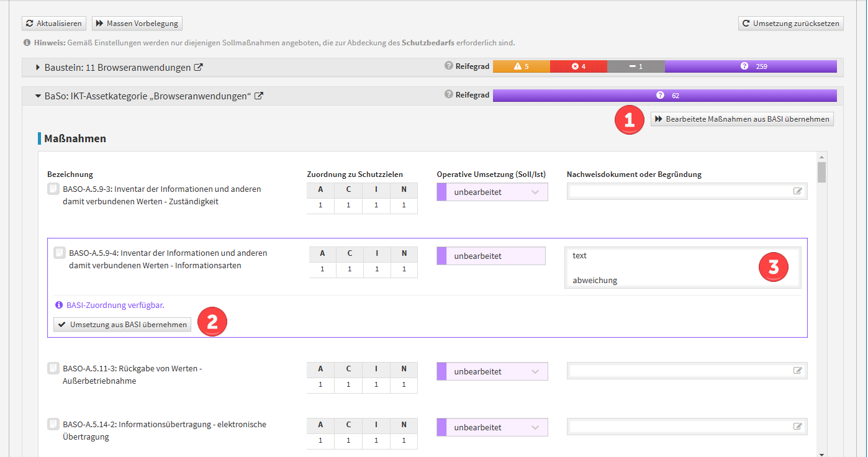Open external link icon beside Baustein 11 Browseranwendungen
The image size is (868, 457).
pyautogui.click(x=199, y=67)
